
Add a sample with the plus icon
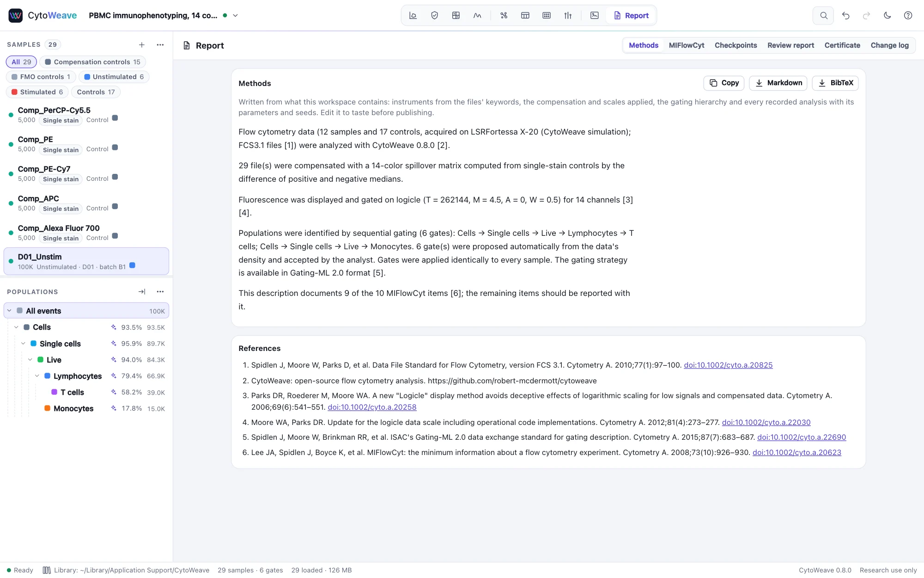click(142, 45)
